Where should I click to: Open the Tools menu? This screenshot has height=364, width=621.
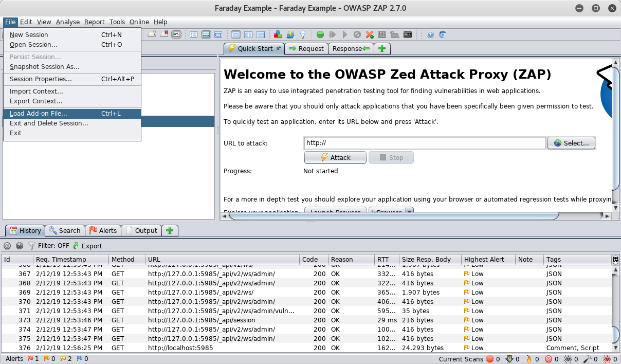pos(117,22)
